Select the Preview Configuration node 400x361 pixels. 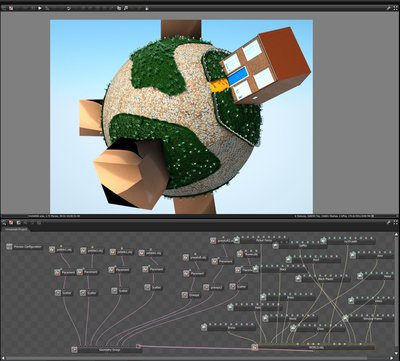click(24, 247)
